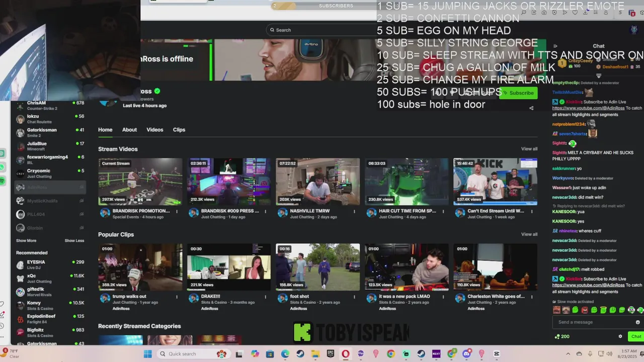Open options for NASHVILLE TMRW video
The height and width of the screenshot is (362, 644).
tap(354, 211)
